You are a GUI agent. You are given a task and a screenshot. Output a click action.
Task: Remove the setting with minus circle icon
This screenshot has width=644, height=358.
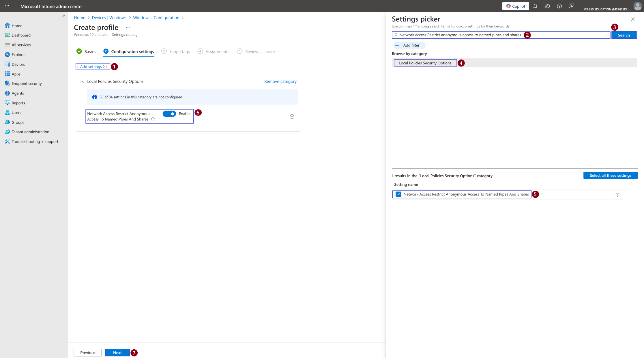pos(292,117)
